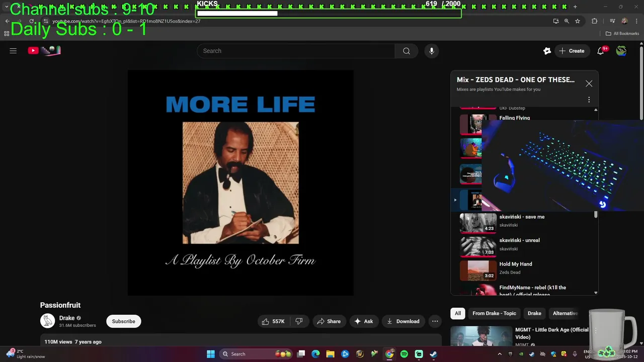
Task: Click the Create button
Action: [572, 51]
